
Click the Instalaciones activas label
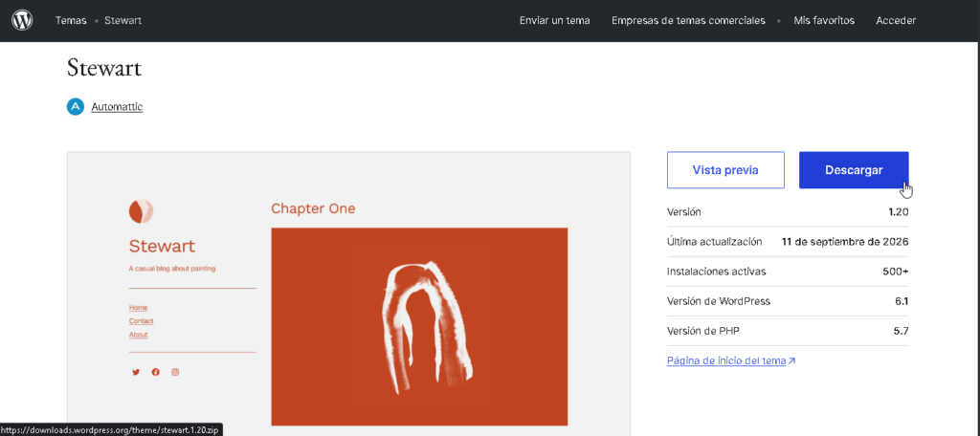[x=716, y=272]
